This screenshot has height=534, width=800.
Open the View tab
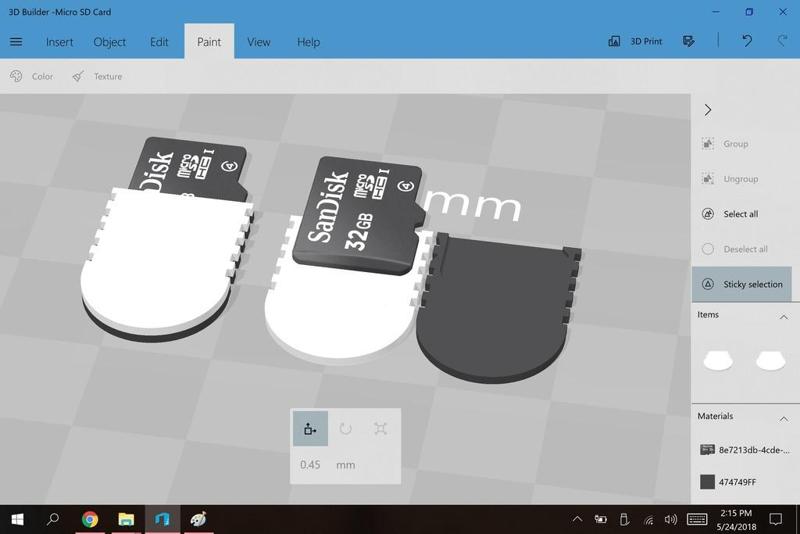pos(259,42)
